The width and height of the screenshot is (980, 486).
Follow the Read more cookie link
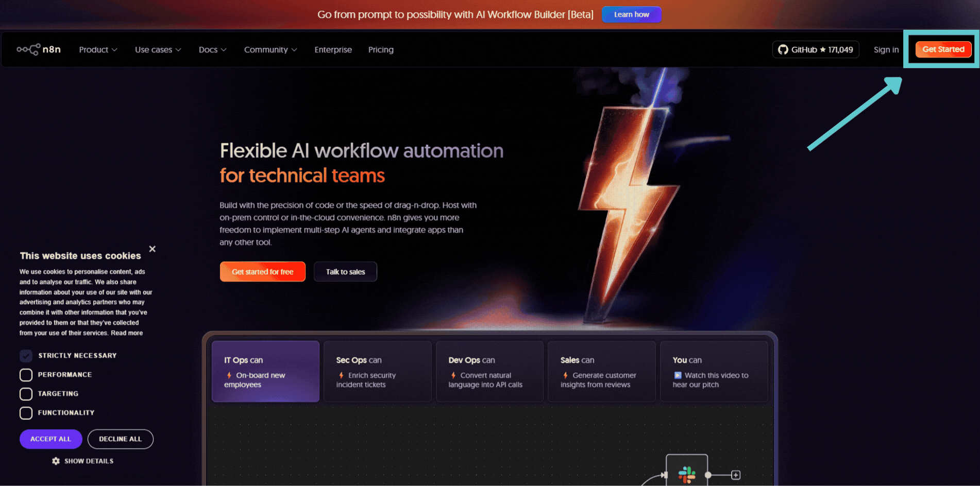pos(127,333)
